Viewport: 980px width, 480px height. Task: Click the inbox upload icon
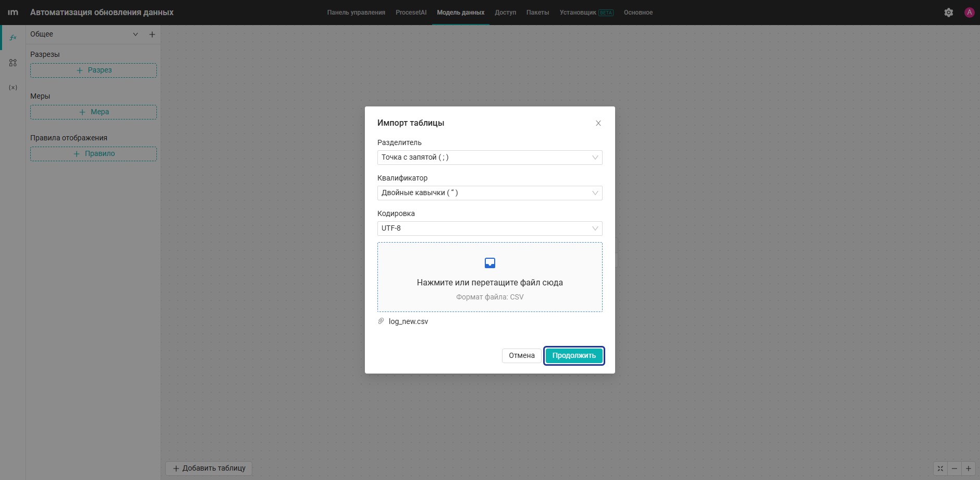490,263
